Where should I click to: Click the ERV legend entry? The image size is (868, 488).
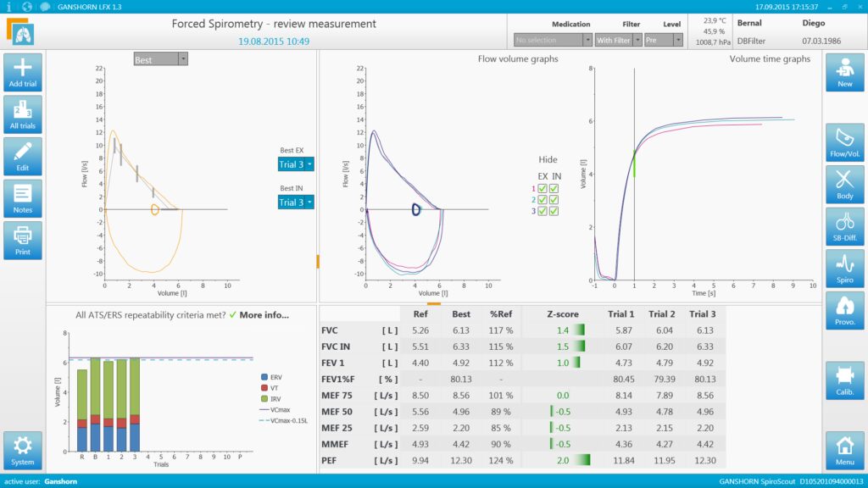(271, 377)
